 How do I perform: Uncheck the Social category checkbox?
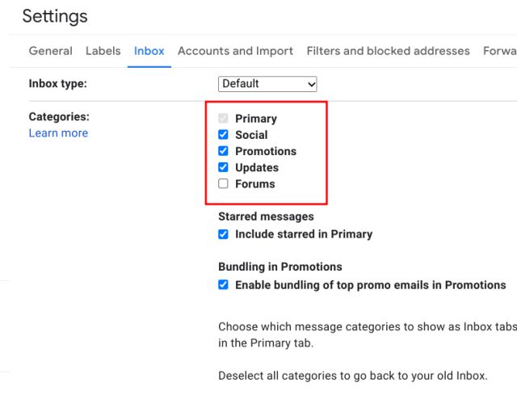click(x=224, y=135)
